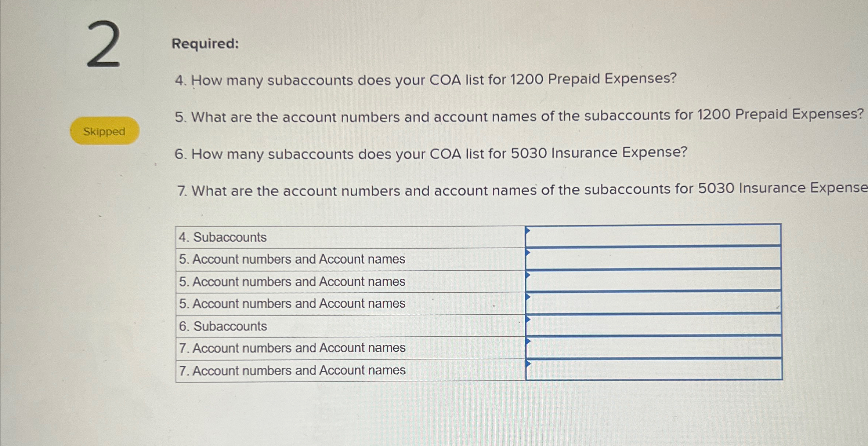Click the row label 5. Account numbers and Account names
This screenshot has height=446, width=868.
(x=292, y=260)
